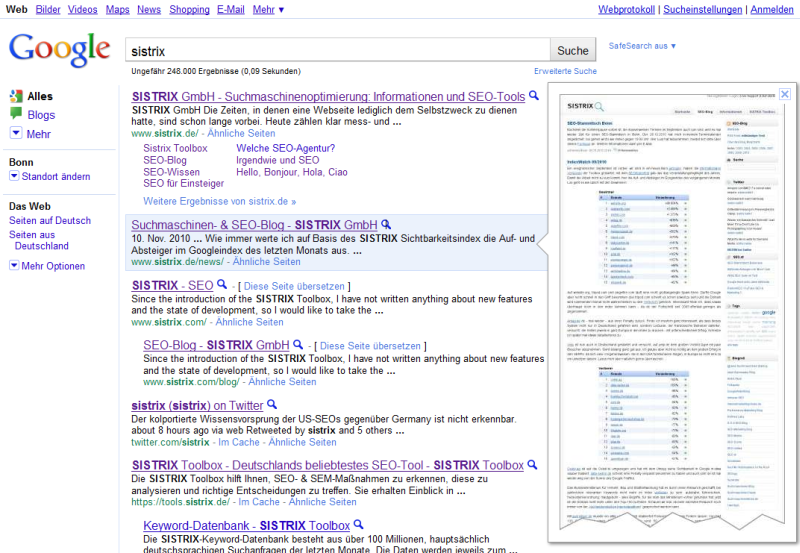The height and width of the screenshot is (553, 800).
Task: Go to the Maps tab
Action: 117,9
